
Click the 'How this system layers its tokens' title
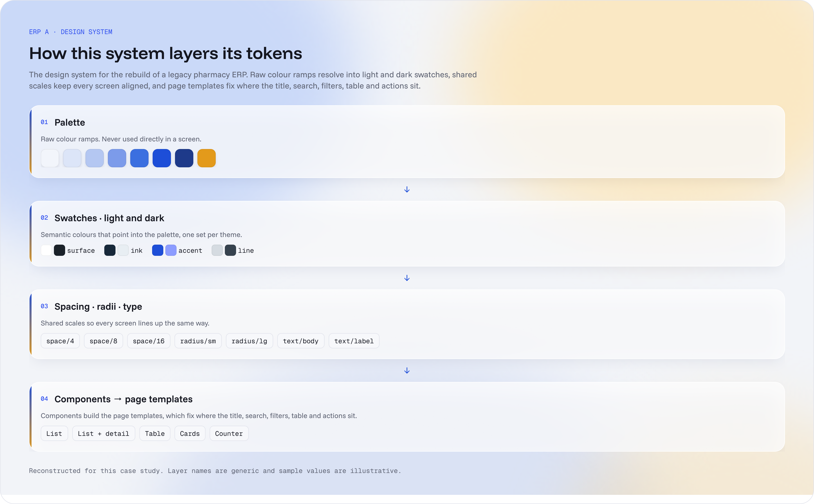(166, 53)
